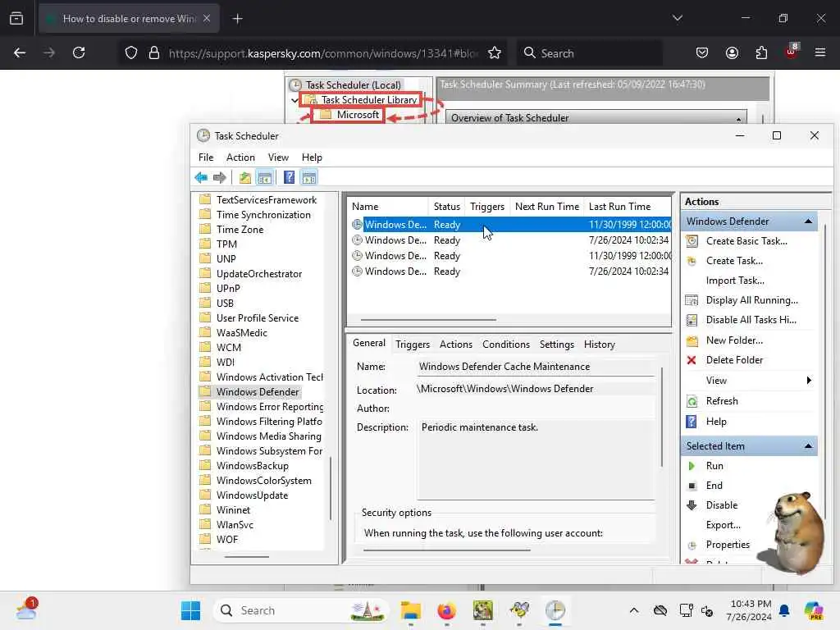This screenshot has height=630, width=840.
Task: Collapse the Windows Defender actions section
Action: 808,221
